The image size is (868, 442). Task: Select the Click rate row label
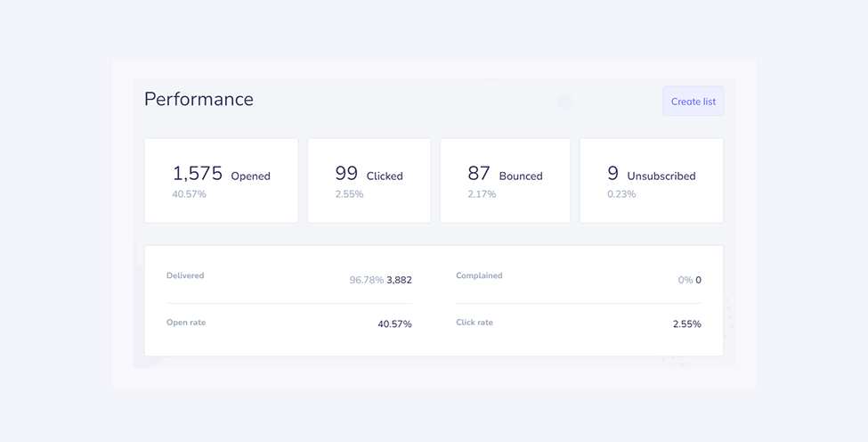tap(475, 323)
